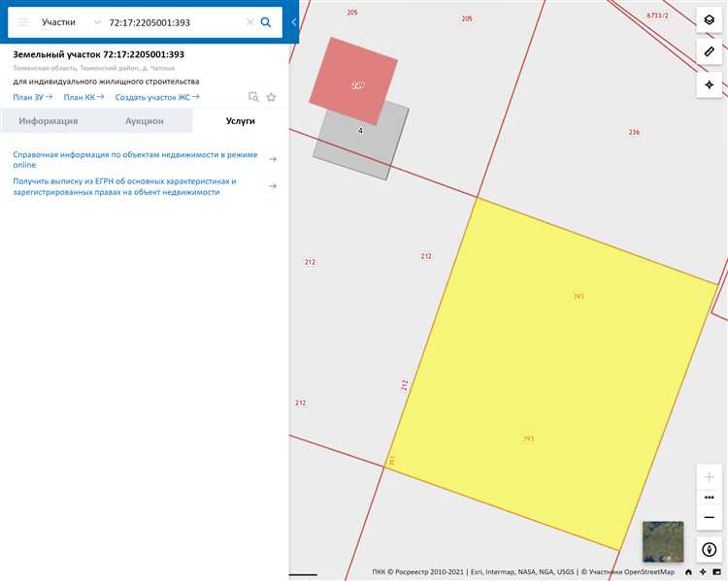
Task: Open the three-dots zoom options
Action: [710, 497]
